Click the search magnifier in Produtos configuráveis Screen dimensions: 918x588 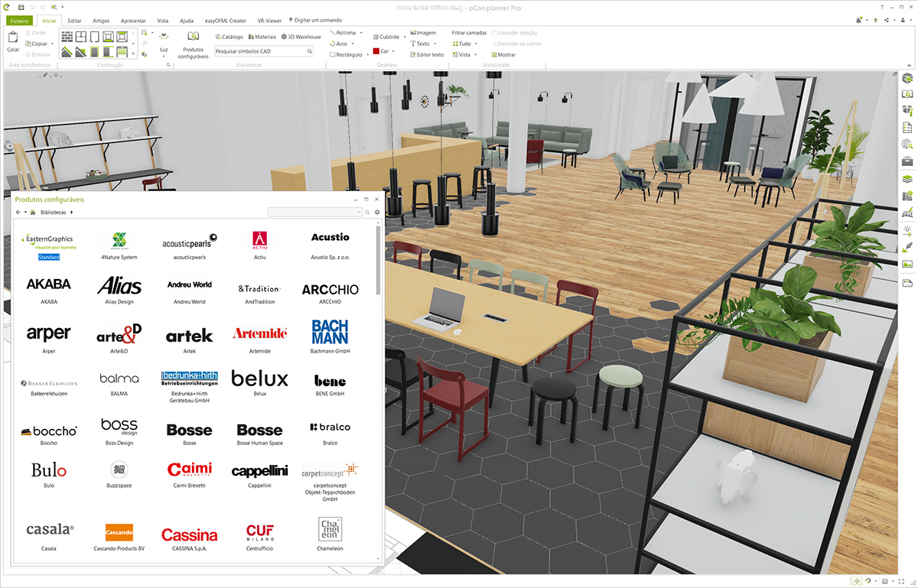click(367, 212)
